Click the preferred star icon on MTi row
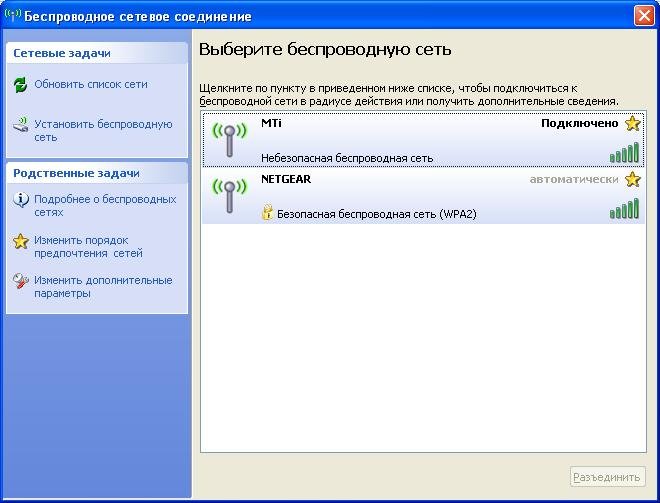This screenshot has width=660, height=503. [632, 123]
